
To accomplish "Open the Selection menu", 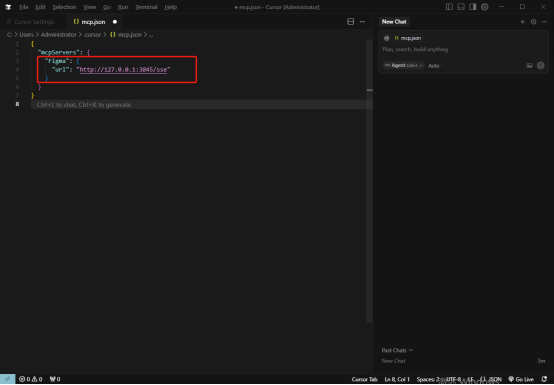I will tap(64, 7).
